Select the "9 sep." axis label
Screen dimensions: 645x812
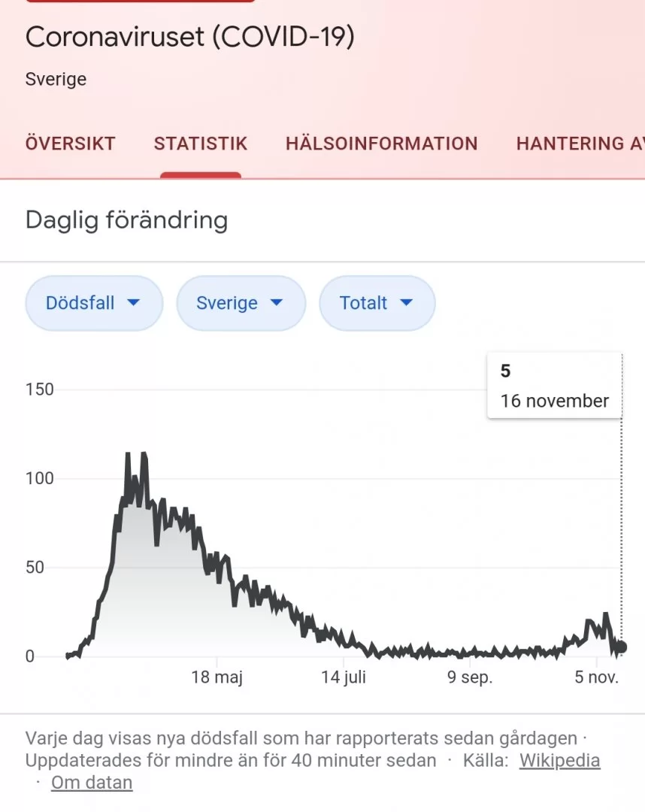click(470, 677)
